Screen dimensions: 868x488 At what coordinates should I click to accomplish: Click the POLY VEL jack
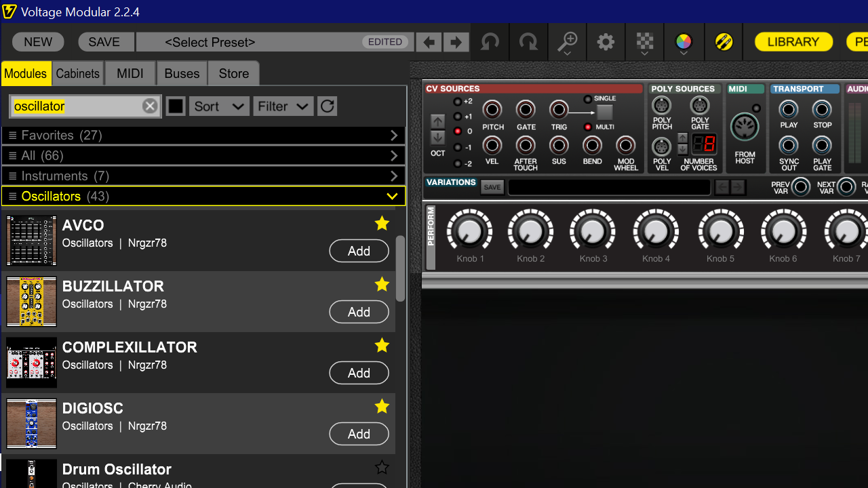point(662,147)
